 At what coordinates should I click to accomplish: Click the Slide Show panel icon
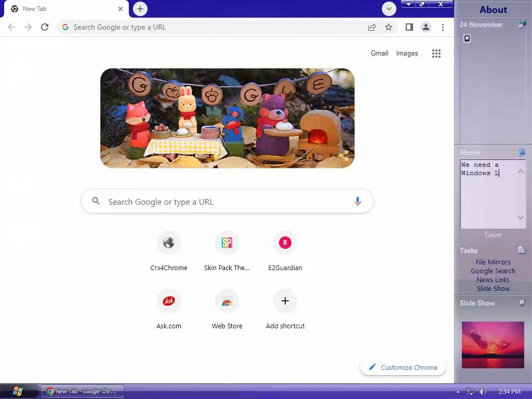[x=522, y=303]
